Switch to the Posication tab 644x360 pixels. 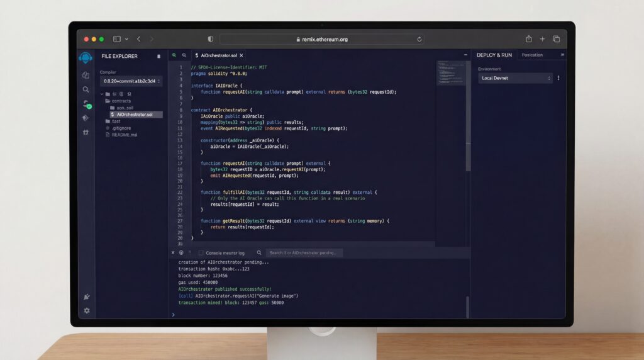[532, 55]
